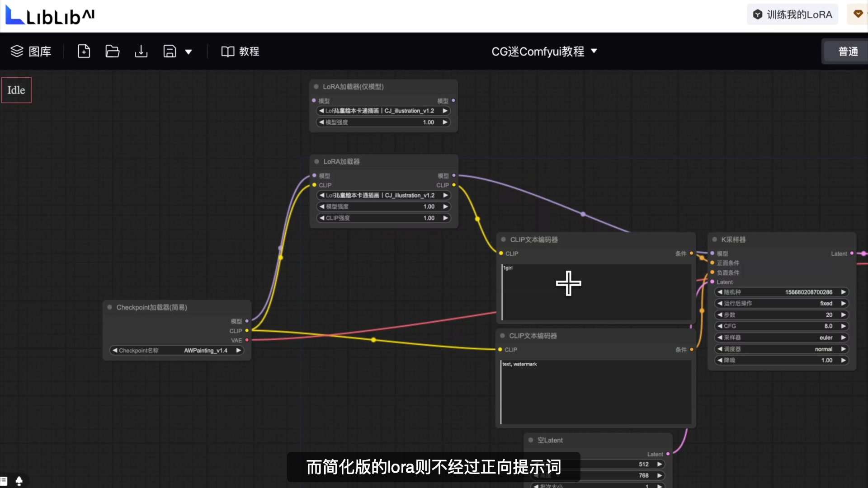Adjust CFG 8.0 slider in K采样器
The width and height of the screenshot is (868, 488).
(781, 326)
